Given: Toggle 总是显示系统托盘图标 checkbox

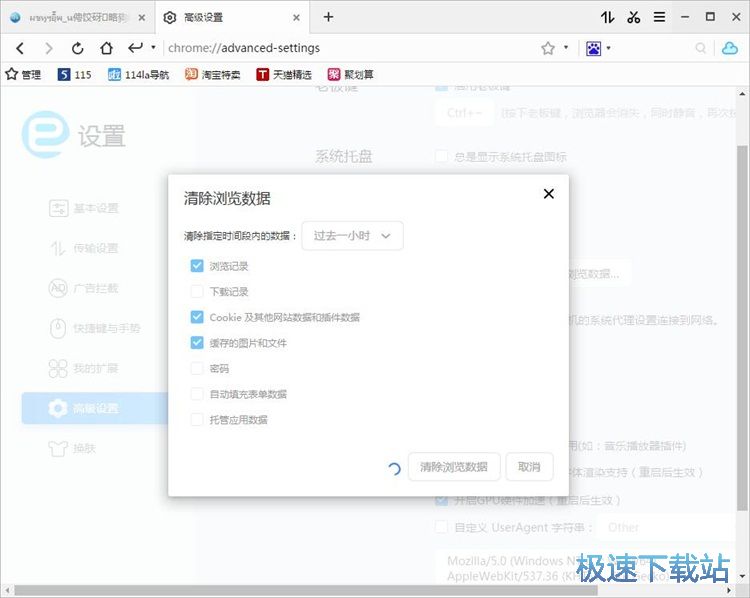Looking at the screenshot, I should pyautogui.click(x=441, y=156).
